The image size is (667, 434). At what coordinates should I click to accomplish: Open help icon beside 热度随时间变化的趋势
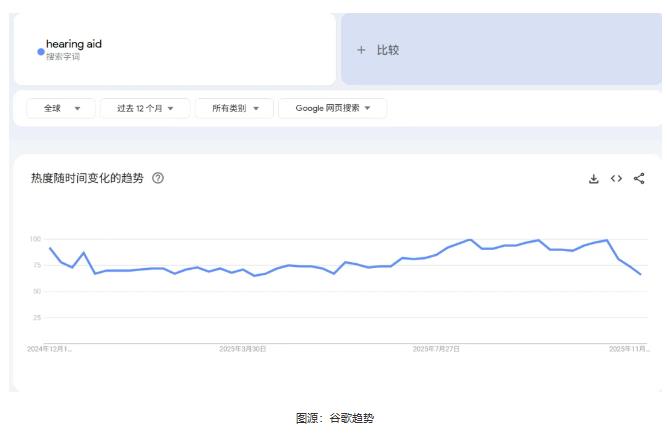(x=158, y=179)
